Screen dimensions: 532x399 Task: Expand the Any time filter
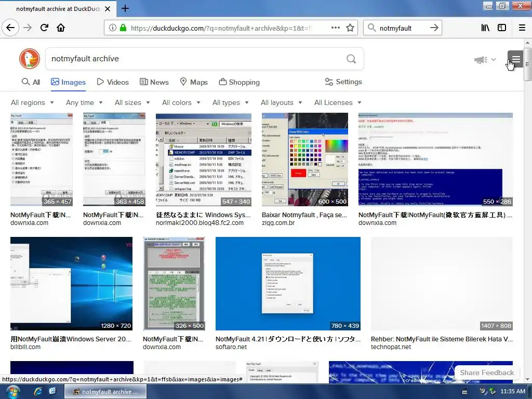(x=84, y=102)
